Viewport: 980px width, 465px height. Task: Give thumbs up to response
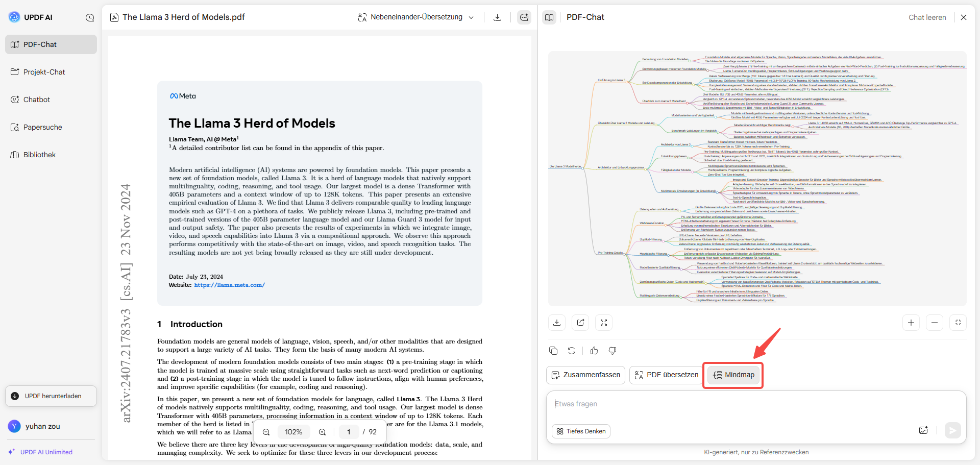point(594,351)
